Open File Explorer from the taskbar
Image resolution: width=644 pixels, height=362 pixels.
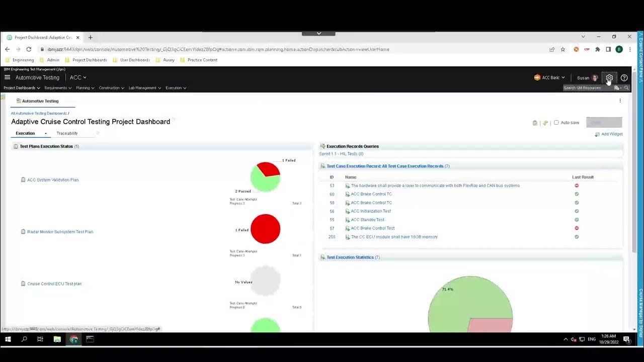[x=57, y=339]
